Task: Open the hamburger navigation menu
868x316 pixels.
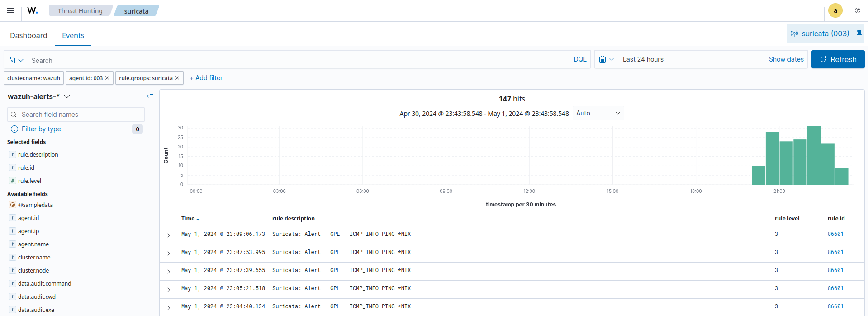Action: (x=11, y=10)
